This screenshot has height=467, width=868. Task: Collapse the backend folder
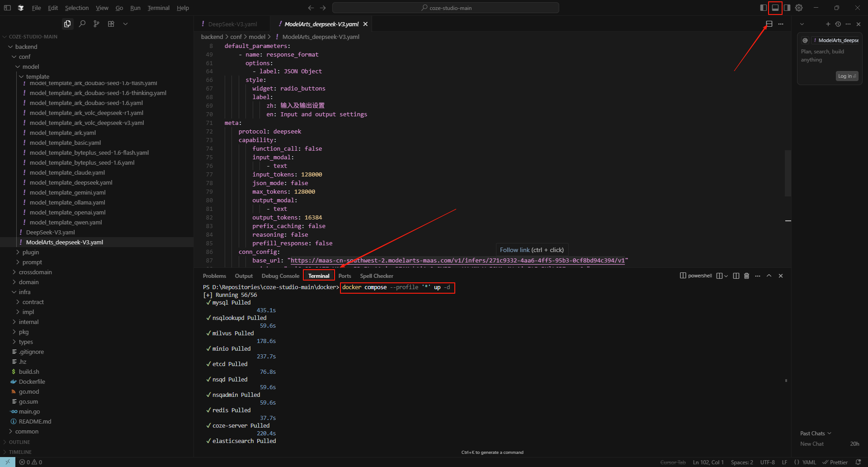tap(26, 47)
